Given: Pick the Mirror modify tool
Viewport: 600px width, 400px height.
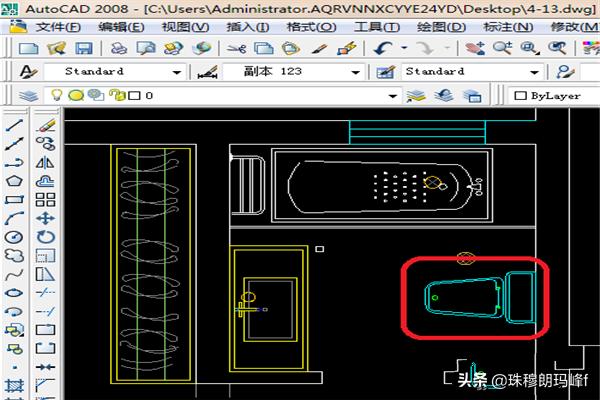Looking at the screenshot, I should pyautogui.click(x=45, y=163).
